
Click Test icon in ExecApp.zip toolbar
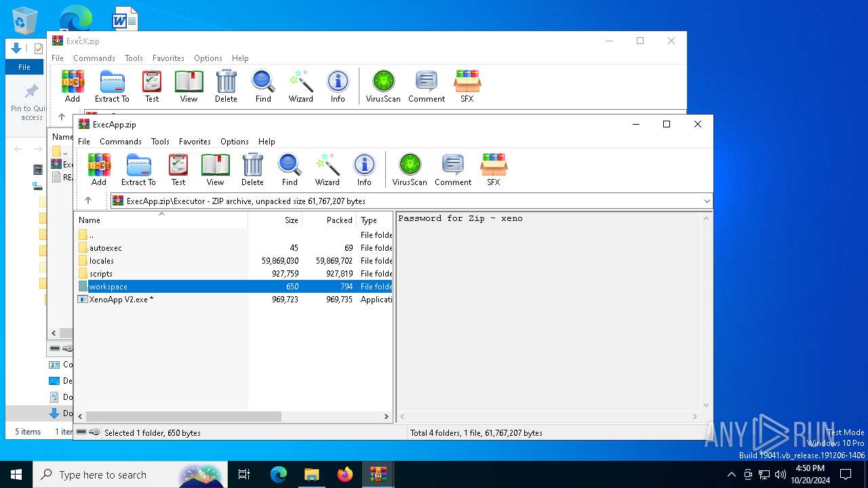[178, 169]
